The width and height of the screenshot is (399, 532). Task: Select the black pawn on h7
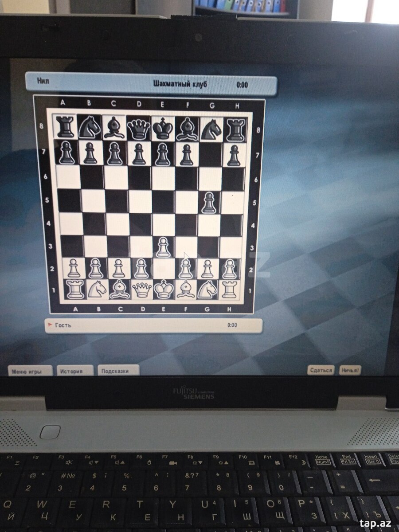click(x=234, y=155)
